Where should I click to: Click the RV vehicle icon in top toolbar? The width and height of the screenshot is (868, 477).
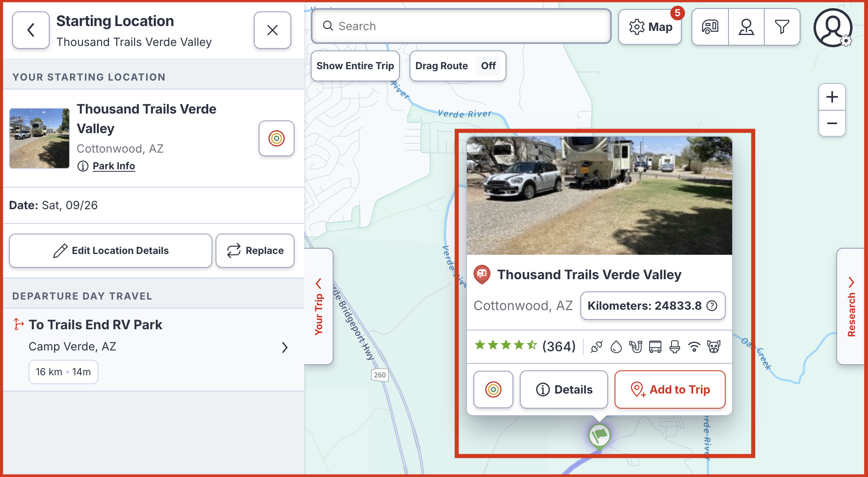(710, 27)
